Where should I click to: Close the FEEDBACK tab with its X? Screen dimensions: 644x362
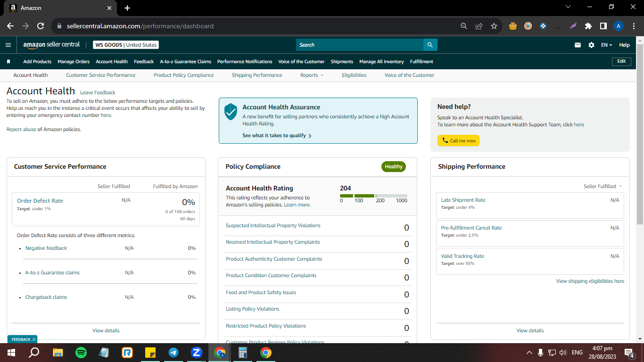[x=34, y=339]
